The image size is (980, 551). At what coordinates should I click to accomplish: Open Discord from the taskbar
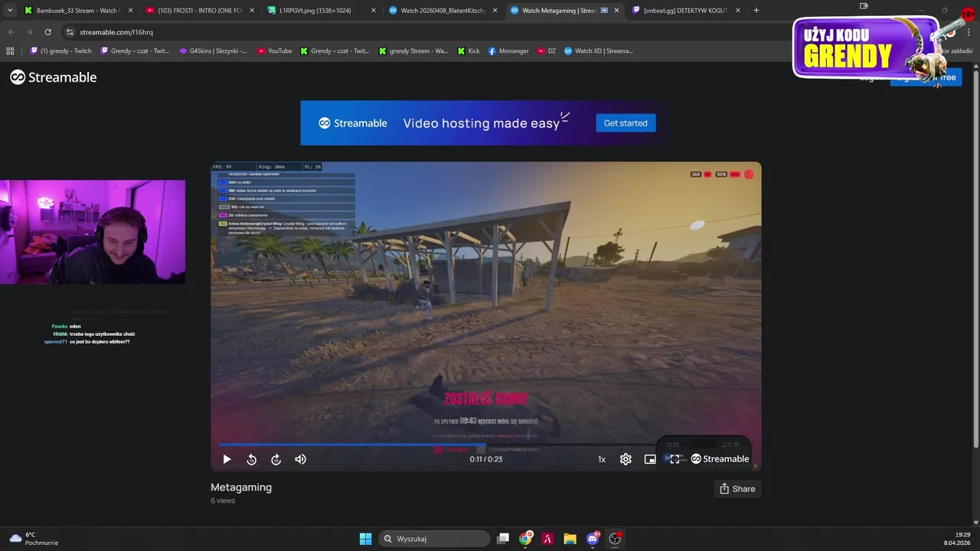[593, 539]
